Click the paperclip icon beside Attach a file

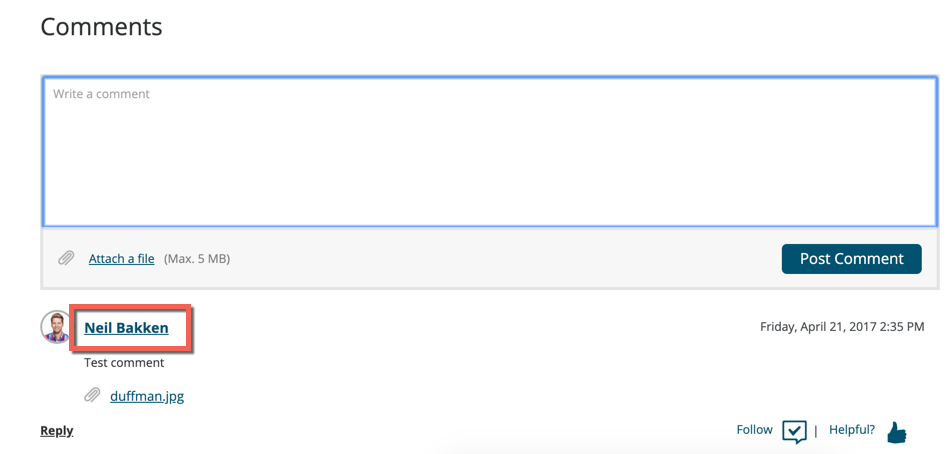click(x=66, y=259)
